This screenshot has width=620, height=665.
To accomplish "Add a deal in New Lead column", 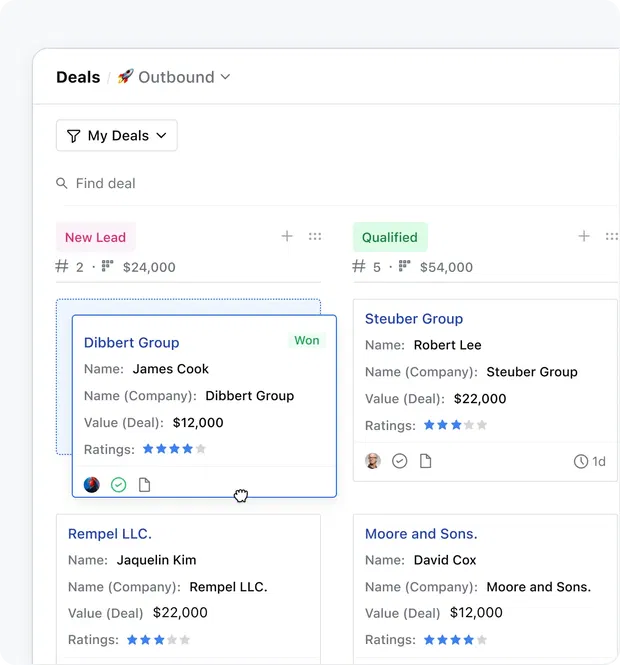I will [x=287, y=236].
